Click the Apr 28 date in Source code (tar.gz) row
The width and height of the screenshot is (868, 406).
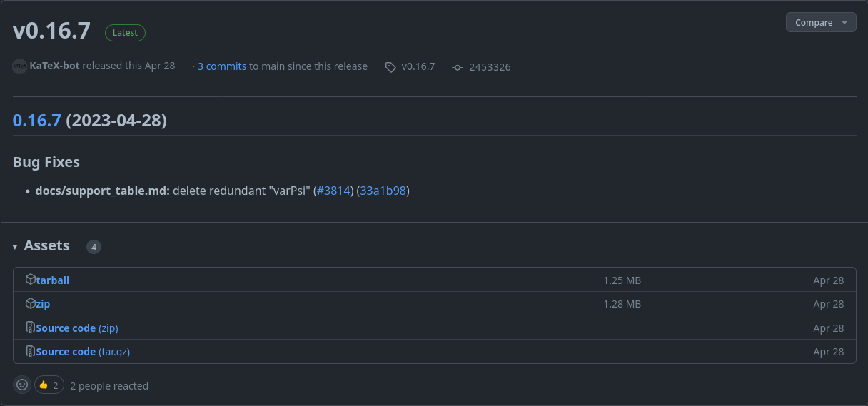(x=828, y=352)
